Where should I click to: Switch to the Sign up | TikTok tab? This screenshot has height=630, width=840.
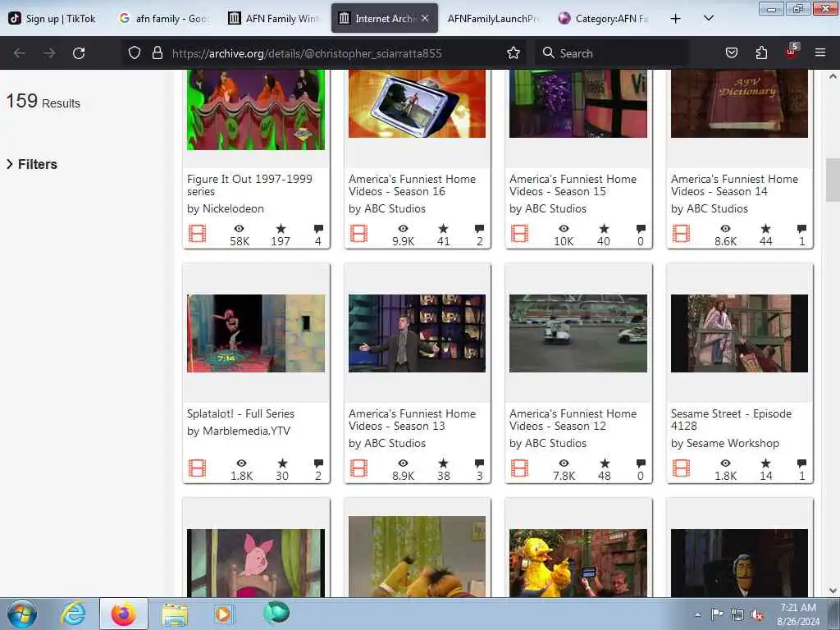53,18
